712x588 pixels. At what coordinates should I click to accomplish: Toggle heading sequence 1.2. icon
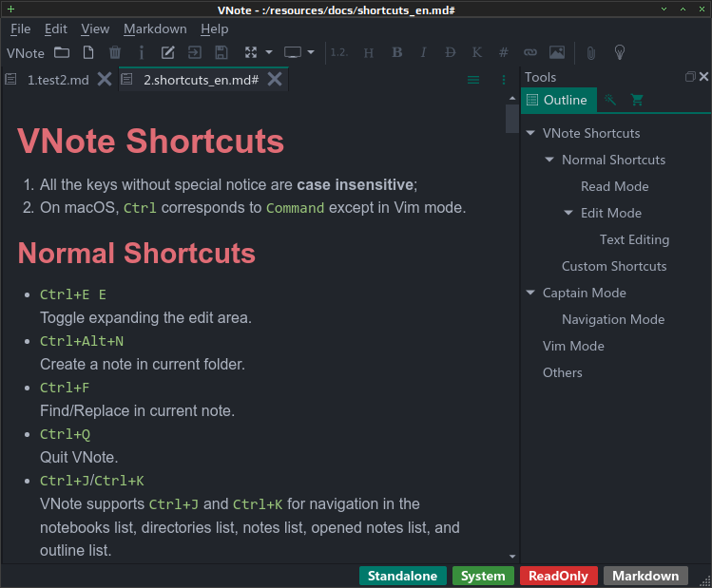(x=338, y=52)
